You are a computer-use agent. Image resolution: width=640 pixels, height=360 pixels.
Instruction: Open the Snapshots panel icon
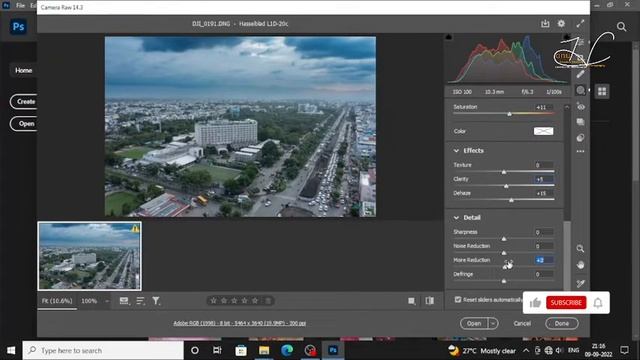pos(580,122)
